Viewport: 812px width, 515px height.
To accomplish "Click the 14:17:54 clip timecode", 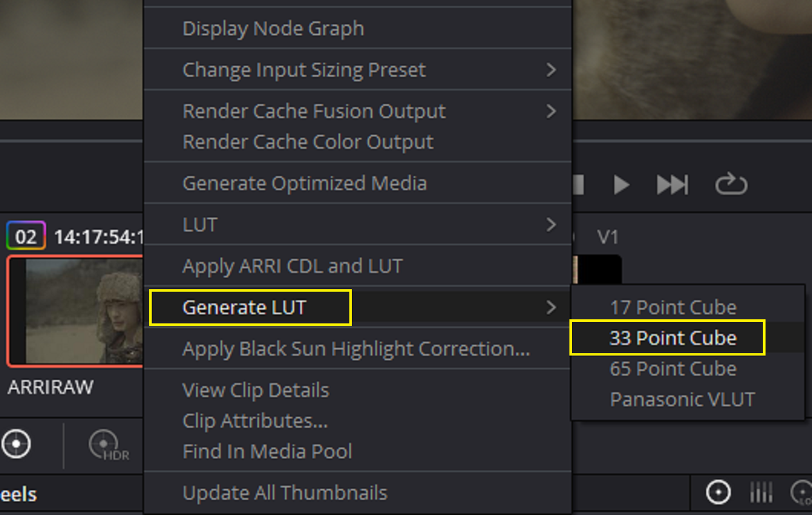I will pos(98,237).
